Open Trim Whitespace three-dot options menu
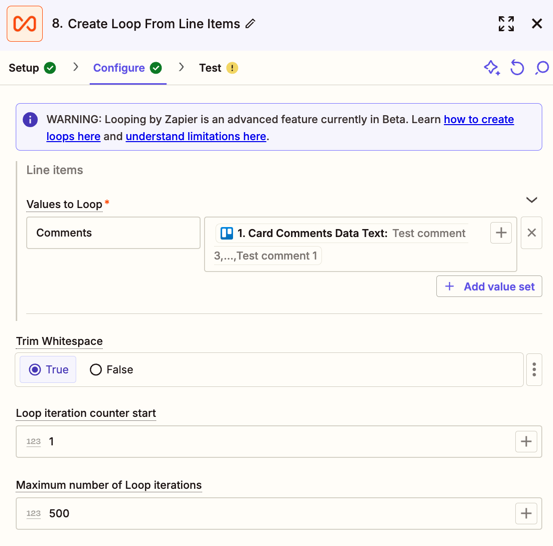Viewport: 553px width, 546px height. tap(534, 369)
